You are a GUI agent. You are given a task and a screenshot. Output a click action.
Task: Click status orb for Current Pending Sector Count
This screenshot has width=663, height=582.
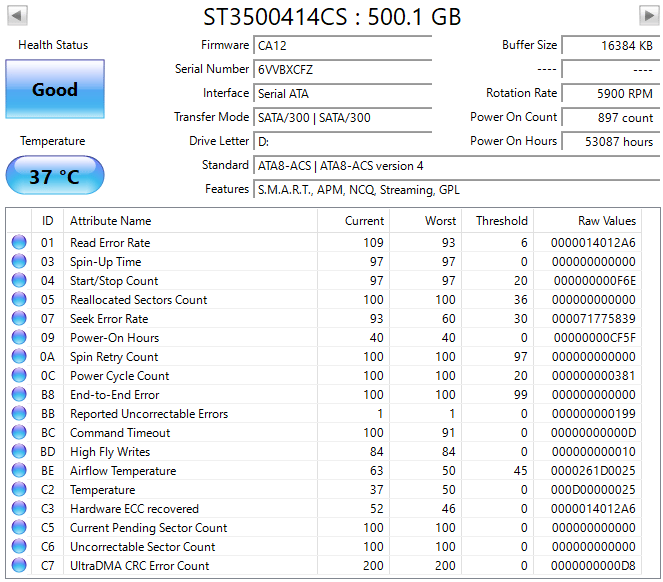(19, 527)
